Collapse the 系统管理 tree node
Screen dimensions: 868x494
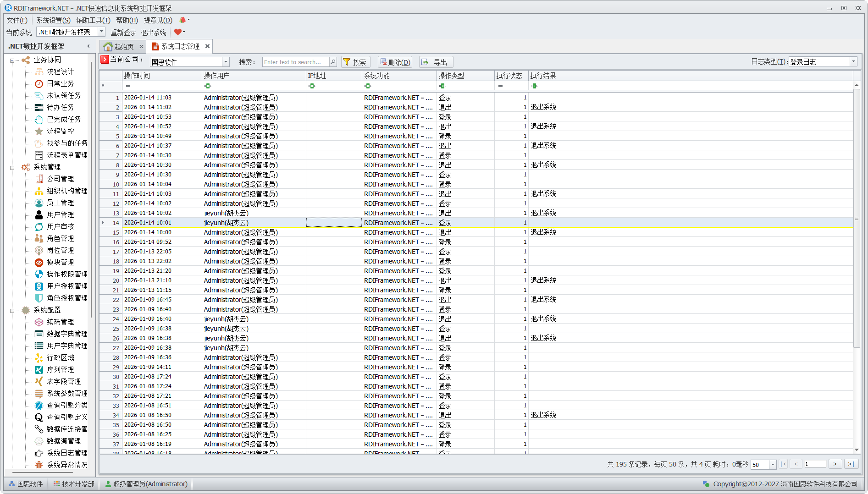click(12, 167)
